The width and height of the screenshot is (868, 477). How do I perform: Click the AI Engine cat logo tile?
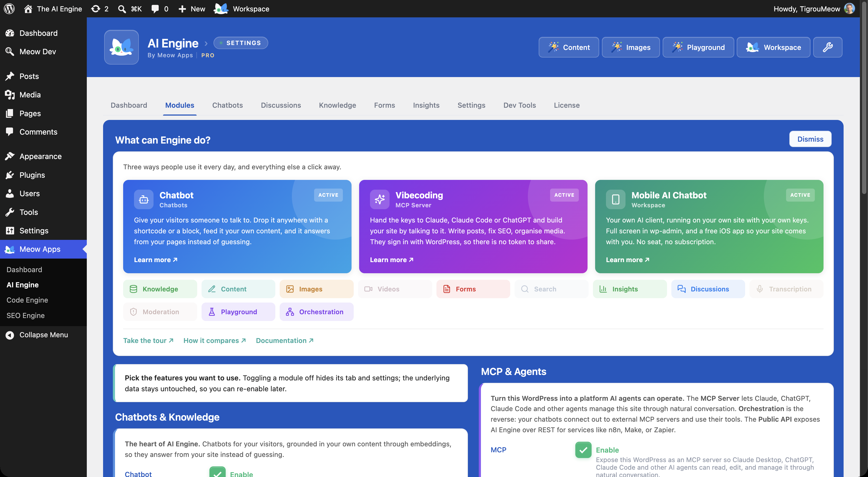(x=121, y=47)
